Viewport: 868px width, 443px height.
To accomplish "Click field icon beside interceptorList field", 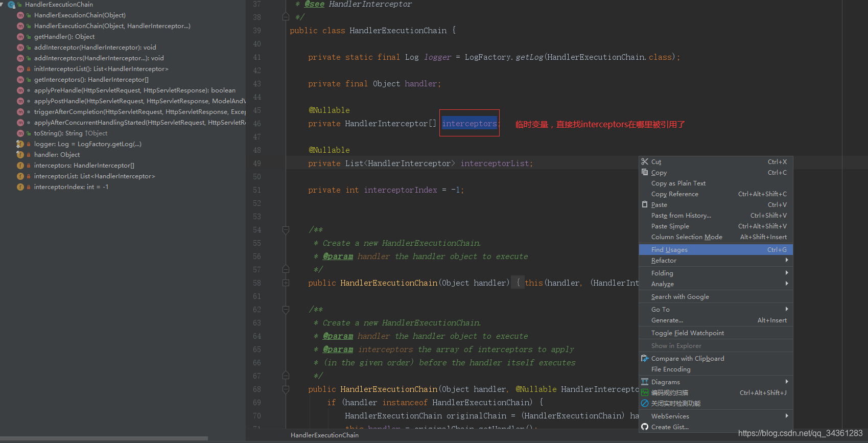I will click(x=20, y=176).
